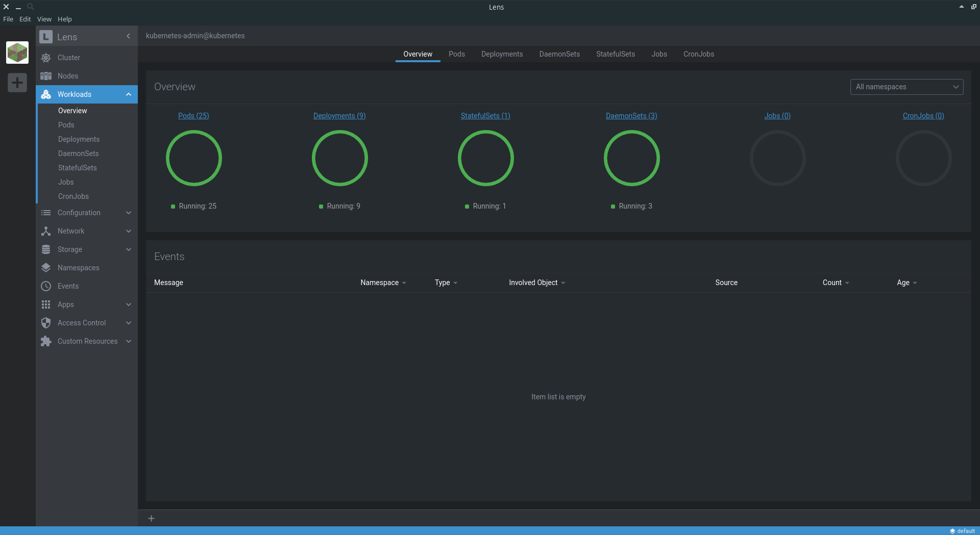Open the Deployments (9) link
The width and height of the screenshot is (980, 535).
click(339, 116)
